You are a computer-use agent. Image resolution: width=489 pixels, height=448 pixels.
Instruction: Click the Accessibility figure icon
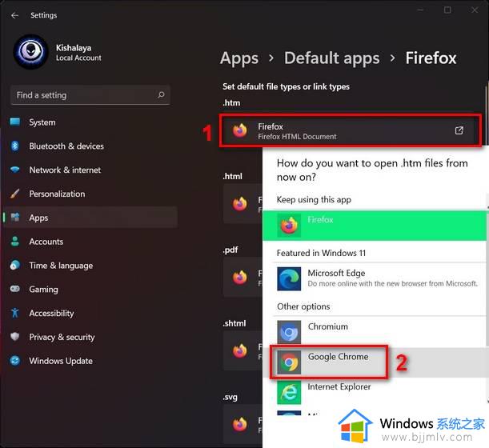tap(14, 313)
